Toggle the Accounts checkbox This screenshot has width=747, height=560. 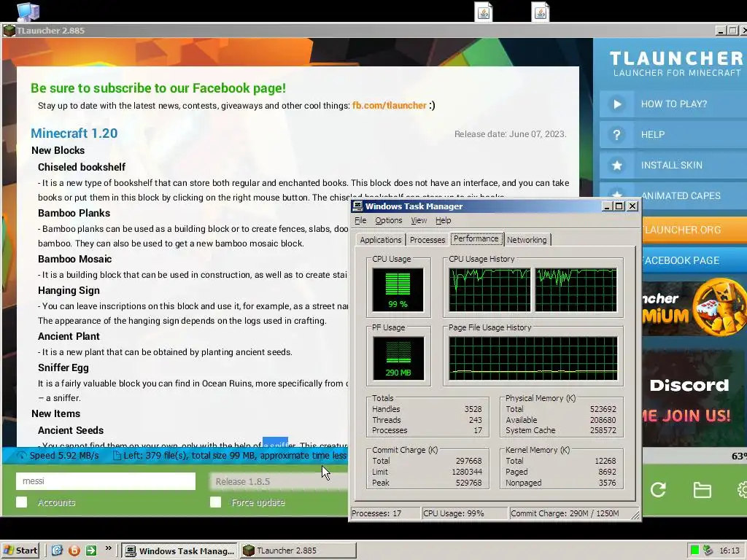[21, 502]
